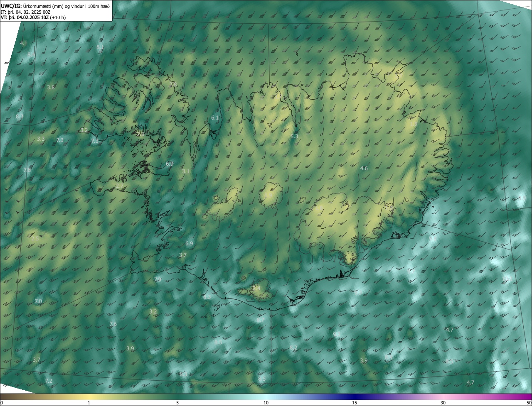Click the colour scale tick label 10
The width and height of the screenshot is (532, 406).
click(x=266, y=403)
